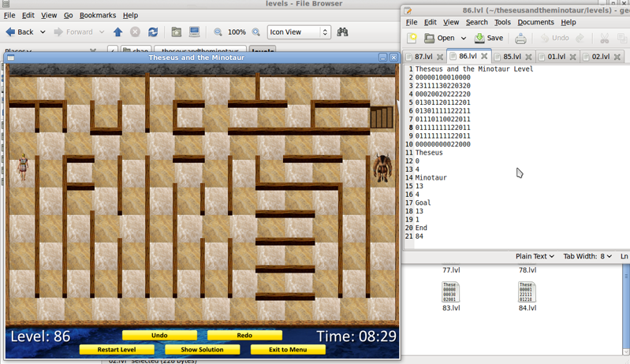Image resolution: width=630 pixels, height=364 pixels.
Task: Click the gedit window title pencil icon
Action: pos(408,10)
